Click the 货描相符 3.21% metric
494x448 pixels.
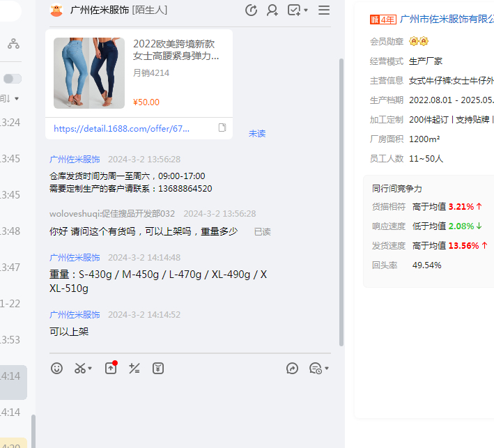[x=427, y=207]
